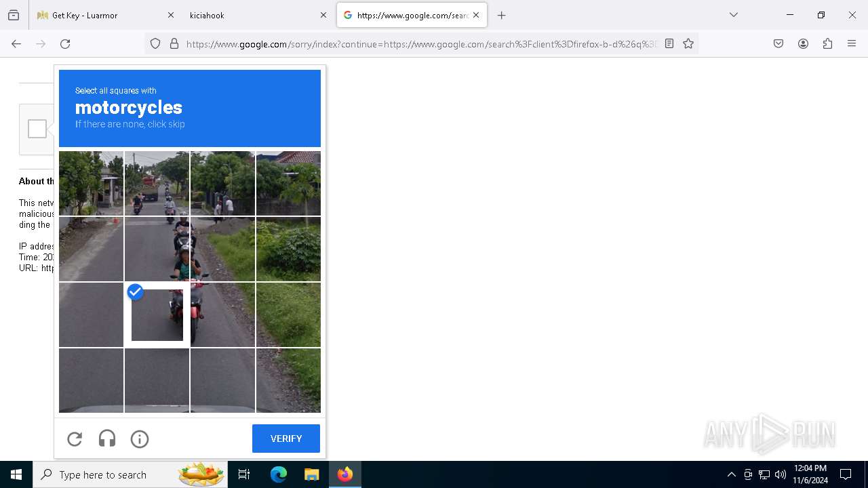Click the VERIFY button

[286, 439]
